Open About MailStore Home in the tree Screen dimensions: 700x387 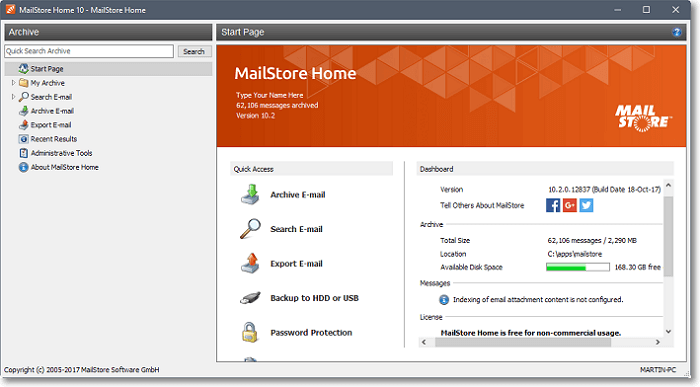64,167
